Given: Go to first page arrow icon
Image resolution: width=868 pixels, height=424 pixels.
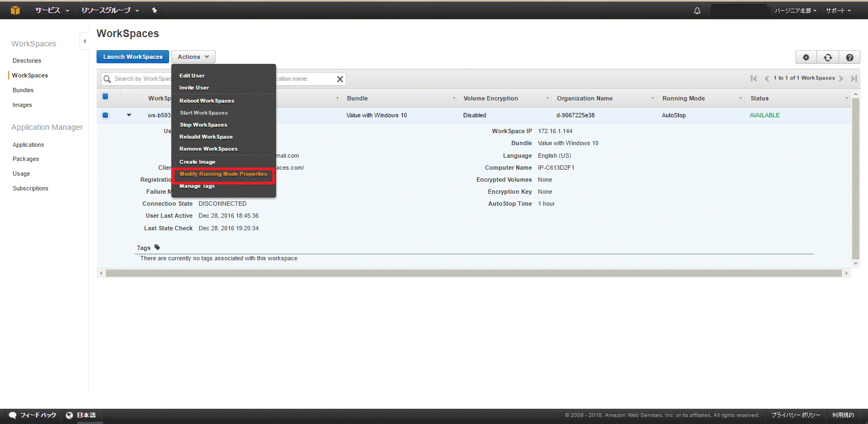Looking at the screenshot, I should (x=754, y=79).
